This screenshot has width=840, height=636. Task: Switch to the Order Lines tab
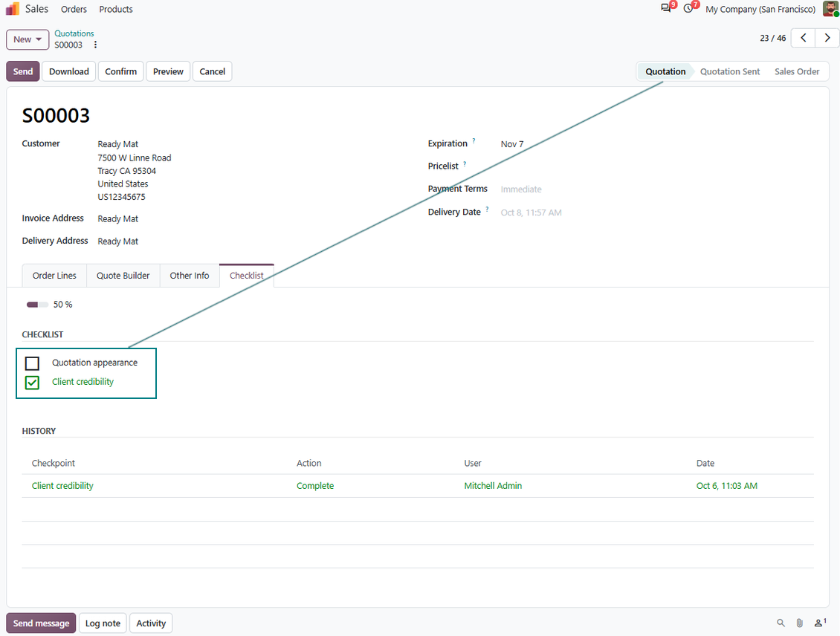[x=54, y=276]
